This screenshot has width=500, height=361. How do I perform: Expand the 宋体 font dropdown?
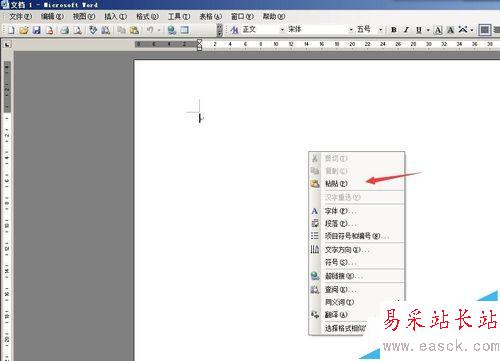(351, 30)
